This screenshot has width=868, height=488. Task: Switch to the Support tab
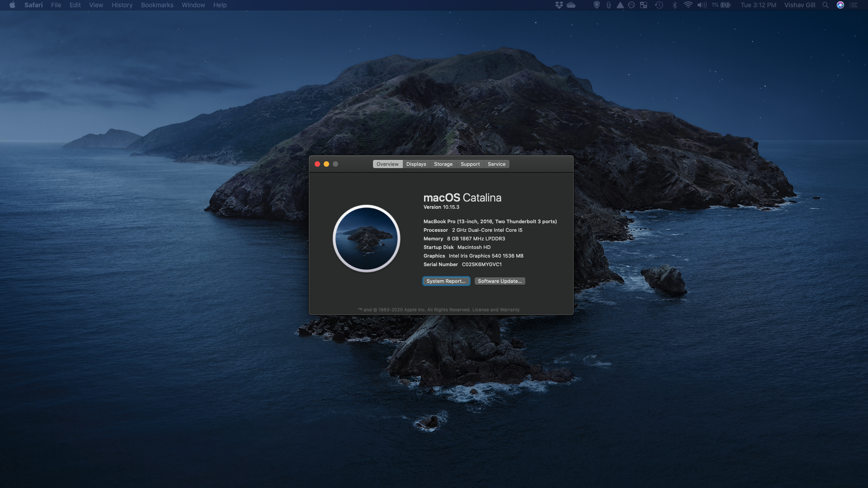[x=470, y=164]
